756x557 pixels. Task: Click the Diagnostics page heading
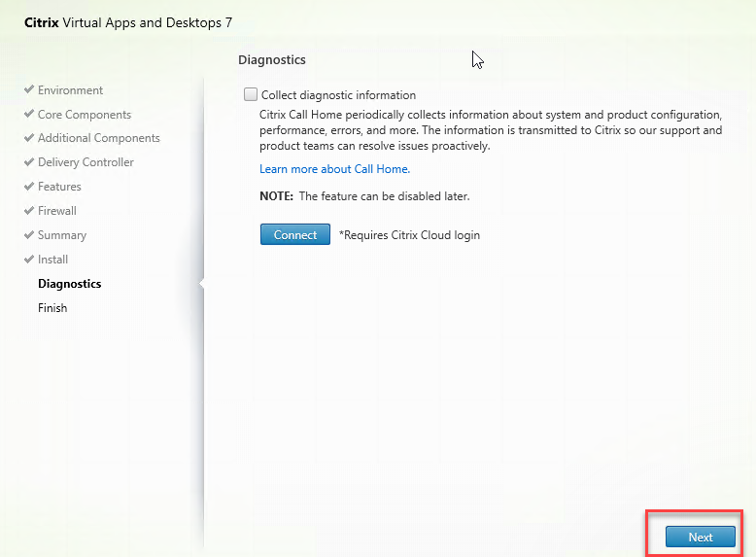tap(272, 60)
